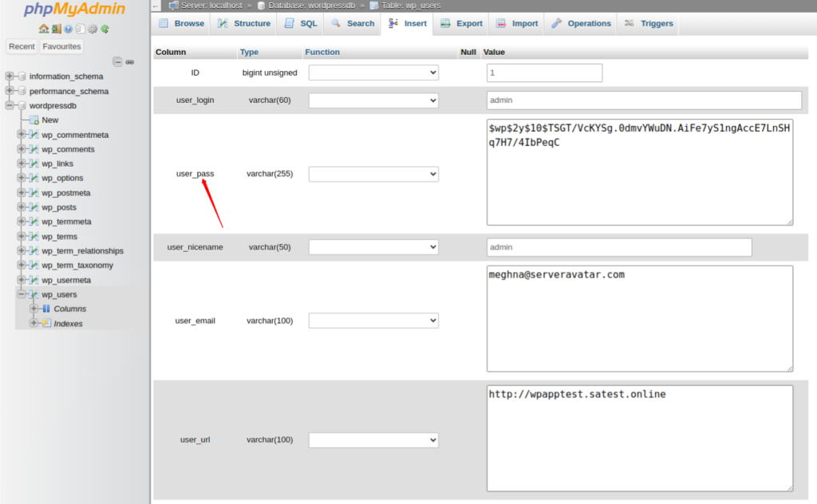817x504 pixels.
Task: Click the New table icon under wordpressdb
Action: (34, 120)
